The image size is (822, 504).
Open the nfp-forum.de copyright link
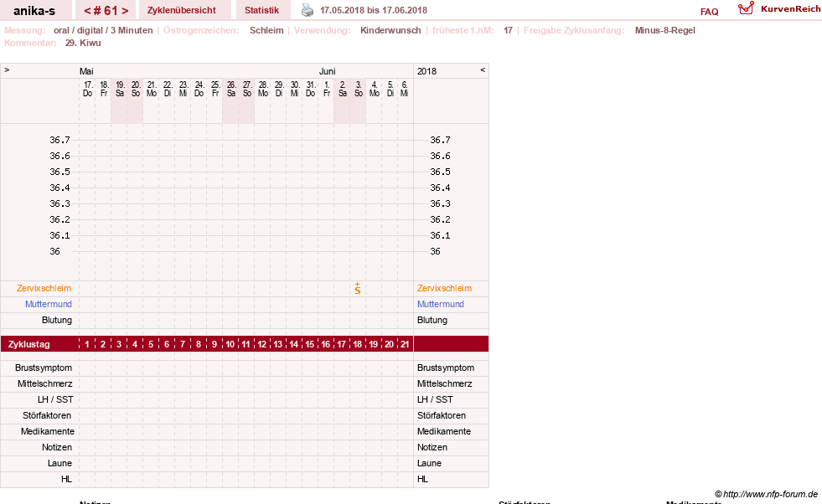(766, 494)
